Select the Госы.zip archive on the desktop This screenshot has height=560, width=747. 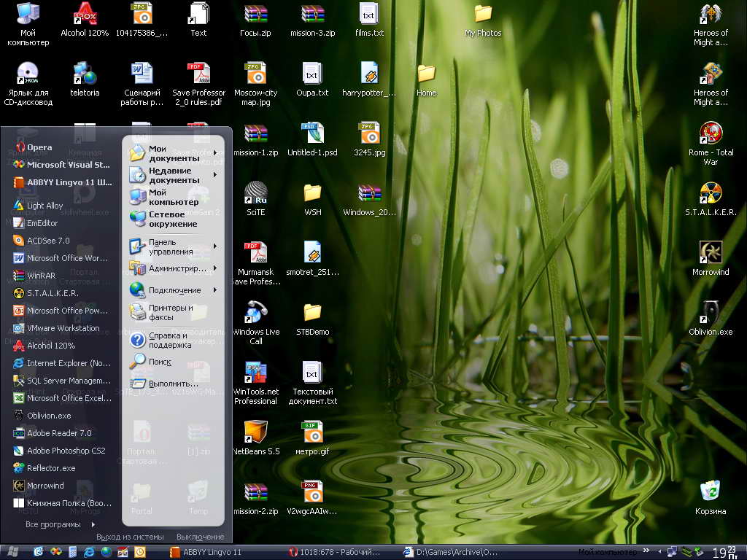[x=255, y=20]
